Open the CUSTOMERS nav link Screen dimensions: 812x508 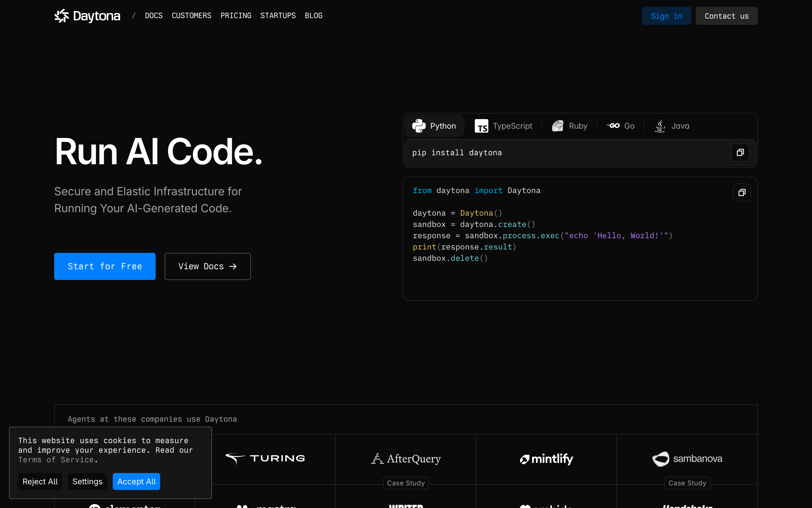click(x=192, y=16)
